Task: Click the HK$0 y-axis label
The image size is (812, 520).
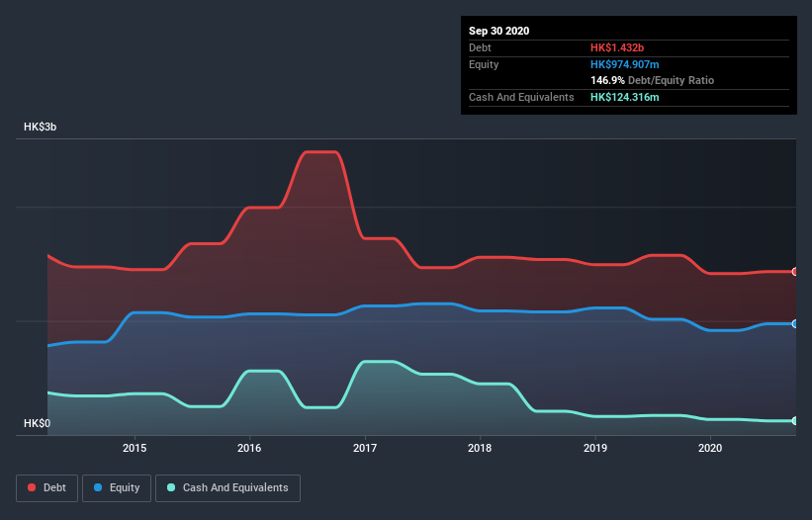Action: tap(38, 423)
